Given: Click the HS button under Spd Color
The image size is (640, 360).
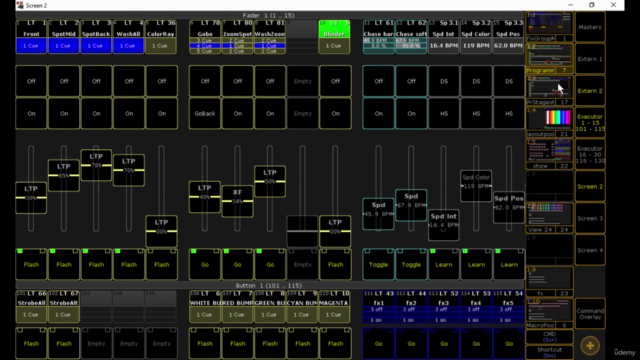Looking at the screenshot, I should click(x=476, y=113).
